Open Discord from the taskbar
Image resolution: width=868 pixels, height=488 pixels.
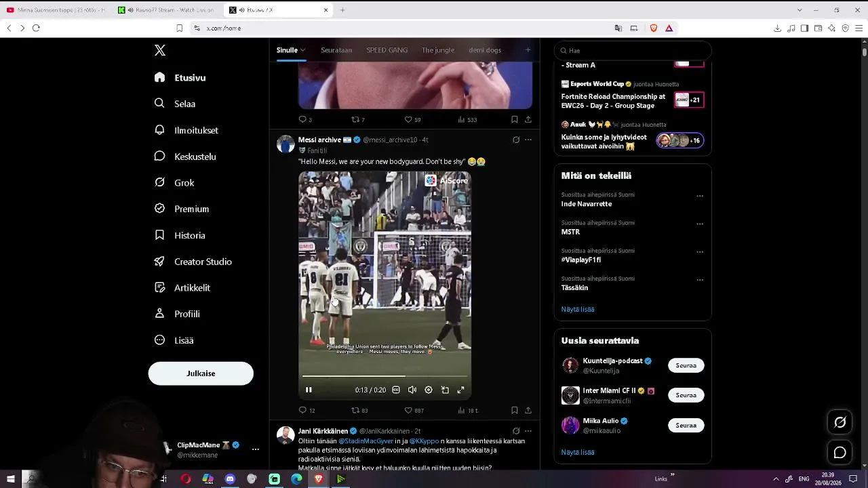coord(230,479)
